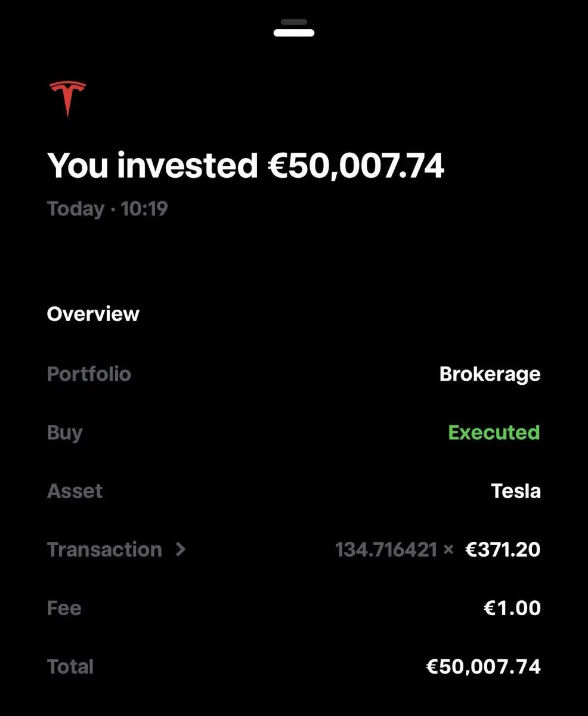Tap the Tesla asset name
Screen dimensions: 588x716
516,491
